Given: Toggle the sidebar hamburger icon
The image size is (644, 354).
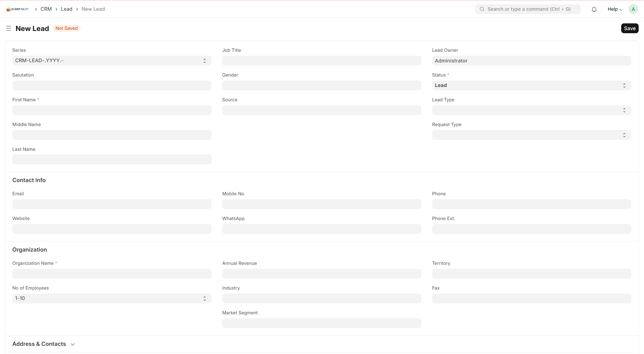Looking at the screenshot, I should coord(8,28).
